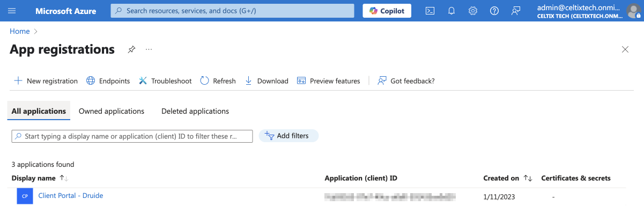Go to Home breadcrumb
The height and width of the screenshot is (206, 644).
coord(20,32)
